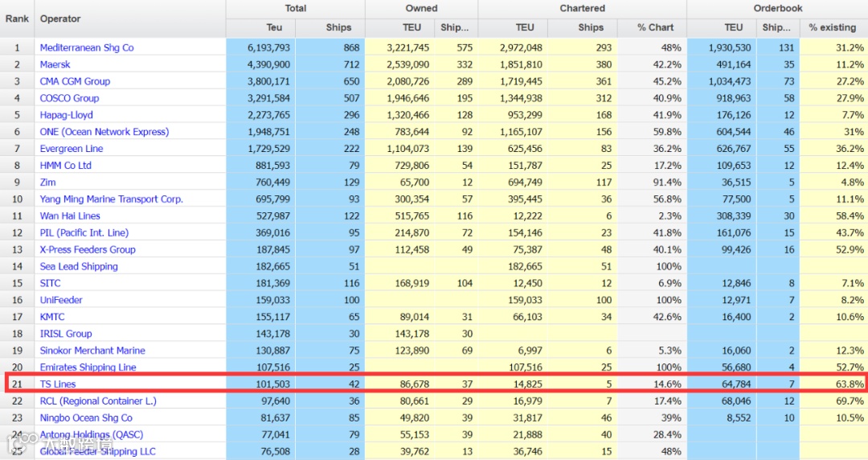The height and width of the screenshot is (460, 868).
Task: Open the Ningbo Ocean Shg Co link
Action: (86, 418)
